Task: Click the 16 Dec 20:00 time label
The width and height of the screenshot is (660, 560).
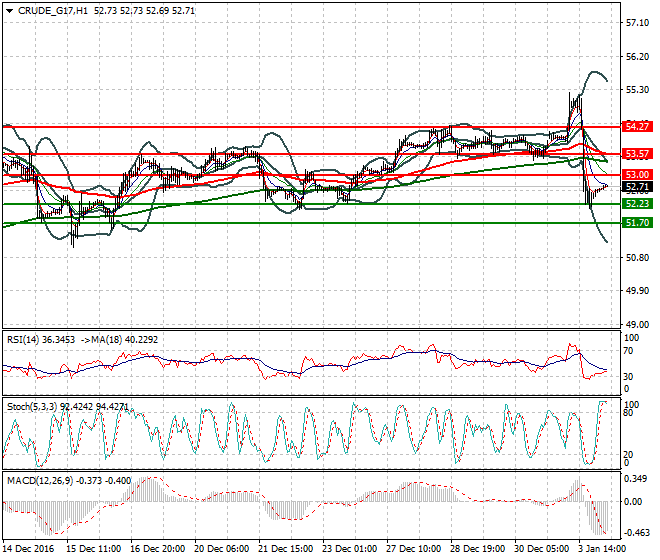Action: pyautogui.click(x=157, y=549)
